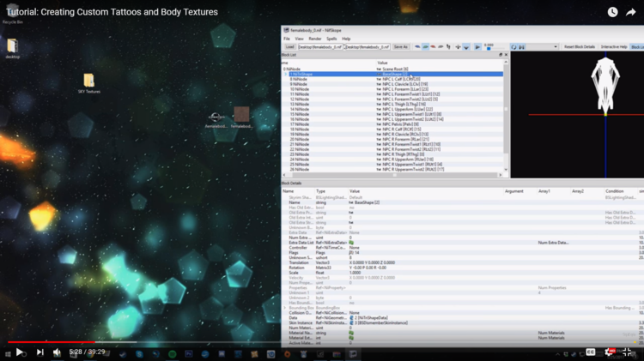Expand the 1 NiTriShape block row

tap(286, 75)
